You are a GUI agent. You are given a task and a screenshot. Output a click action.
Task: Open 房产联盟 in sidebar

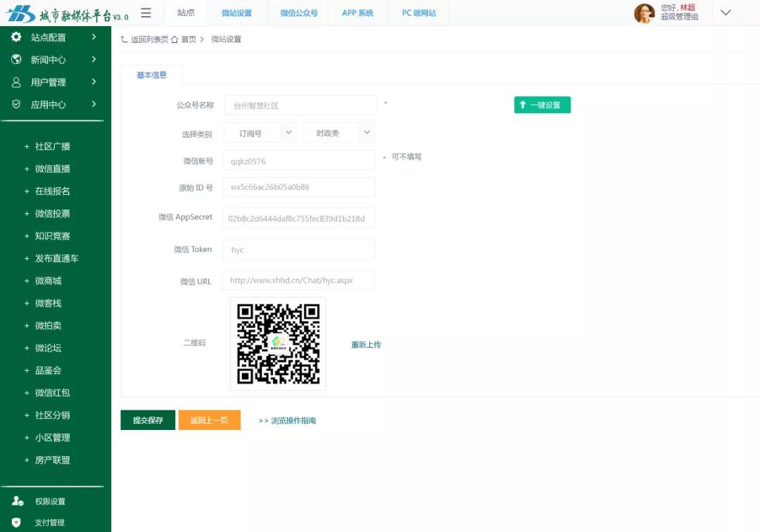tap(52, 460)
